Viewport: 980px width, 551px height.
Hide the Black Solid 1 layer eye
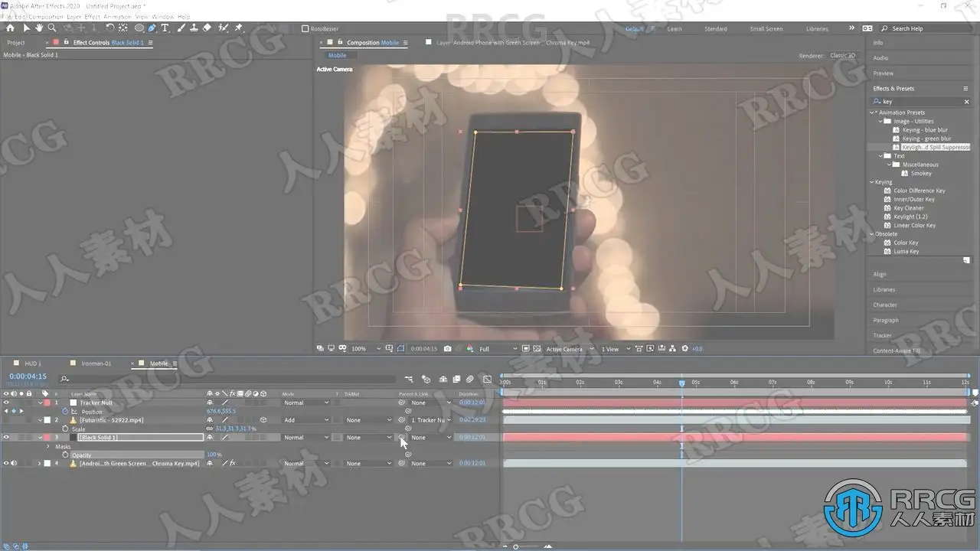coord(6,438)
